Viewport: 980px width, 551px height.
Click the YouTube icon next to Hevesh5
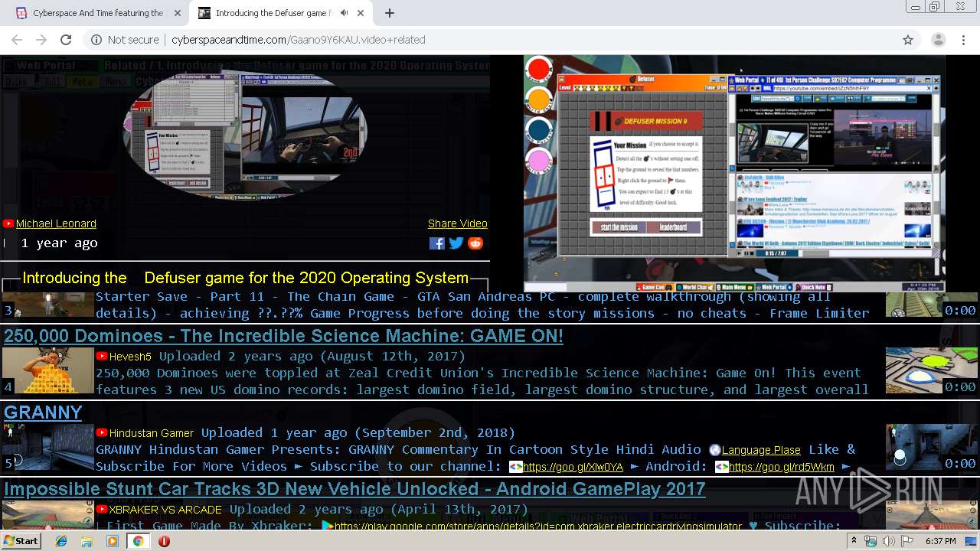(102, 356)
